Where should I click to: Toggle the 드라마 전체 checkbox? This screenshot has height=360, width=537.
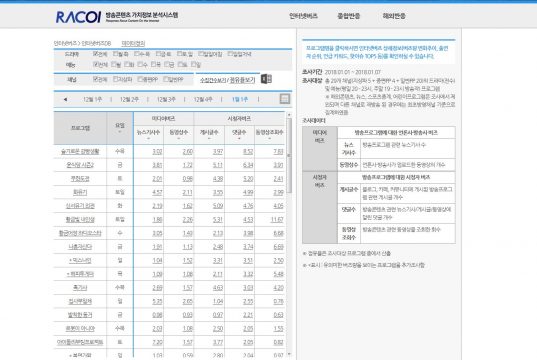[x=96, y=54]
